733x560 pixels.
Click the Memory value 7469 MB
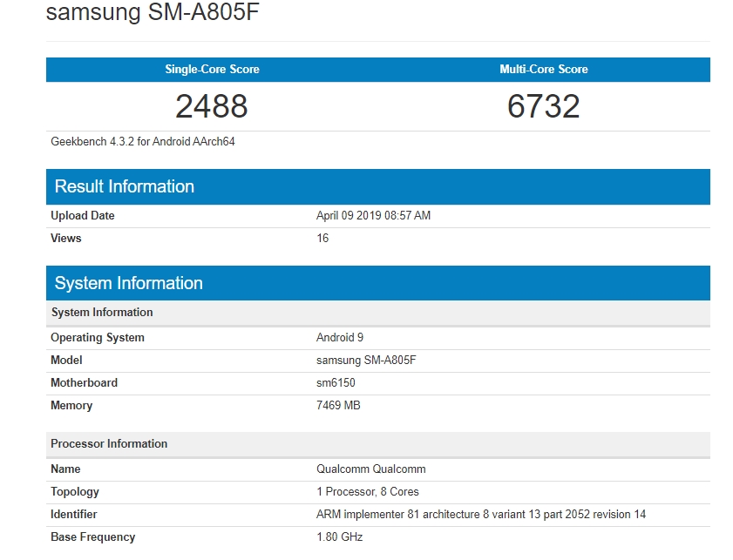(x=338, y=406)
